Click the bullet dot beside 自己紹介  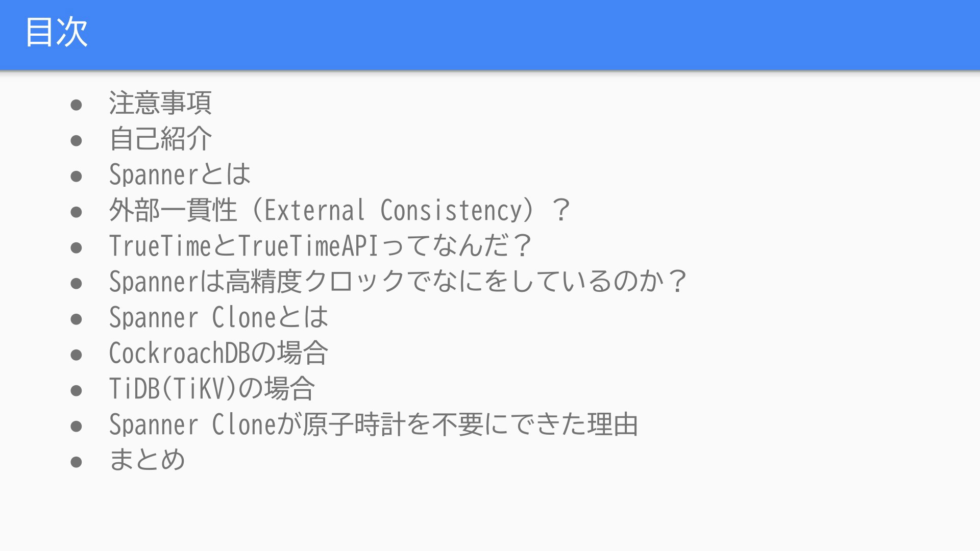coord(77,141)
